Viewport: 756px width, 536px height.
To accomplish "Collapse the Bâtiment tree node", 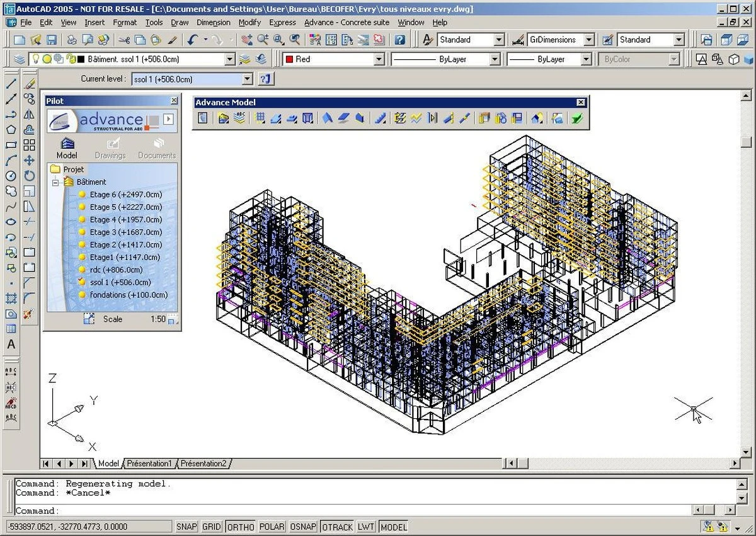I will (55, 182).
